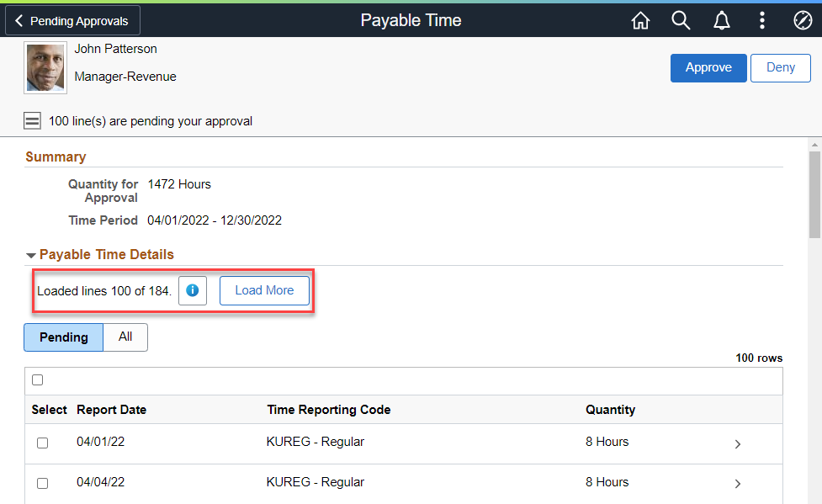The width and height of the screenshot is (822, 504).
Task: Switch to the Pending tab
Action: [x=64, y=337]
